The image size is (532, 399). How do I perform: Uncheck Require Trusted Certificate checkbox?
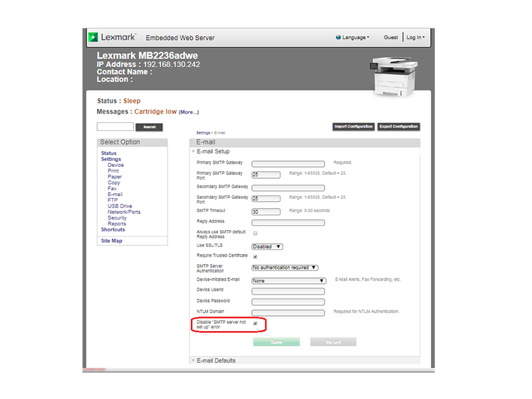point(255,257)
